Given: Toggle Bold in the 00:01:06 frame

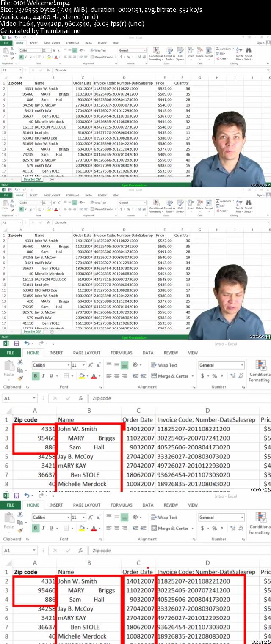Looking at the screenshot, I should 36,376.
